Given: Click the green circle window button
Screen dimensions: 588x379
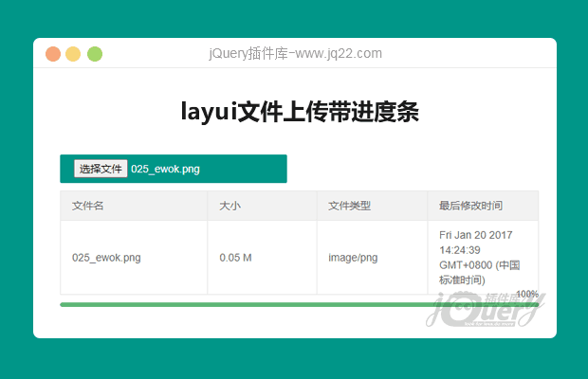Looking at the screenshot, I should coord(95,53).
